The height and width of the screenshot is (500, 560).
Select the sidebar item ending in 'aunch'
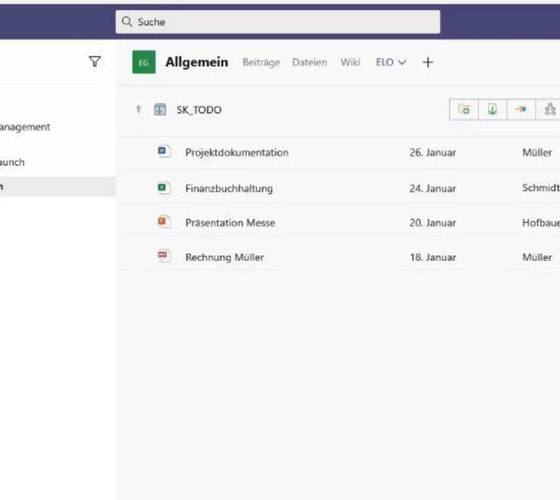pos(12,162)
